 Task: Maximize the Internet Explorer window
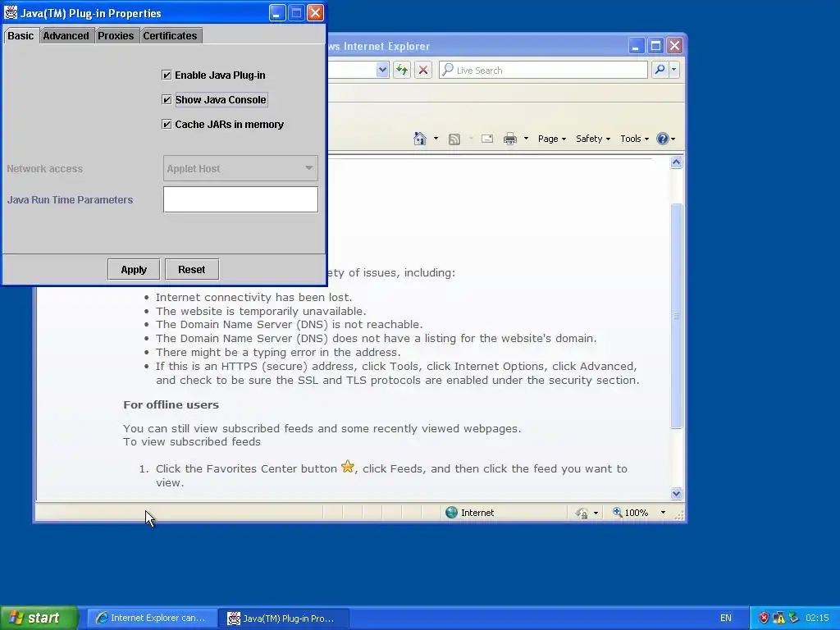pos(655,46)
